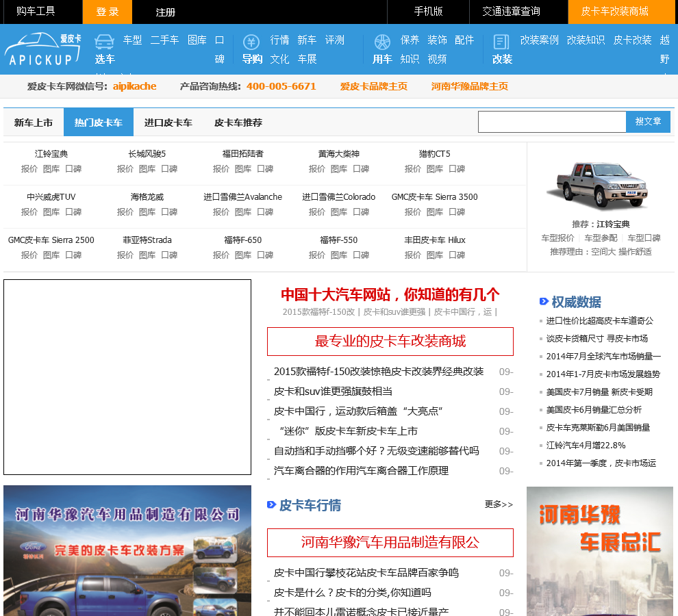Screen dimensions: 678x616
Task: Select the 进口皮卡车 tab
Action: coord(168,123)
